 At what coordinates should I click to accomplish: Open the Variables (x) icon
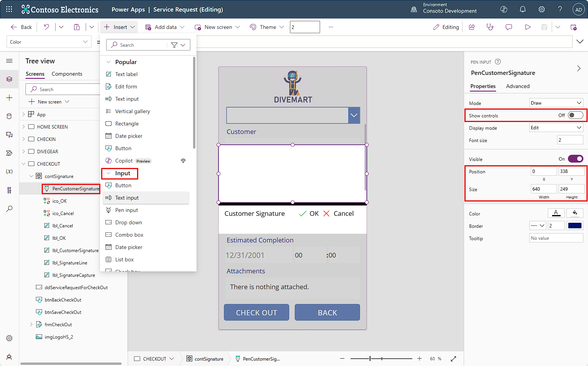pos(9,171)
